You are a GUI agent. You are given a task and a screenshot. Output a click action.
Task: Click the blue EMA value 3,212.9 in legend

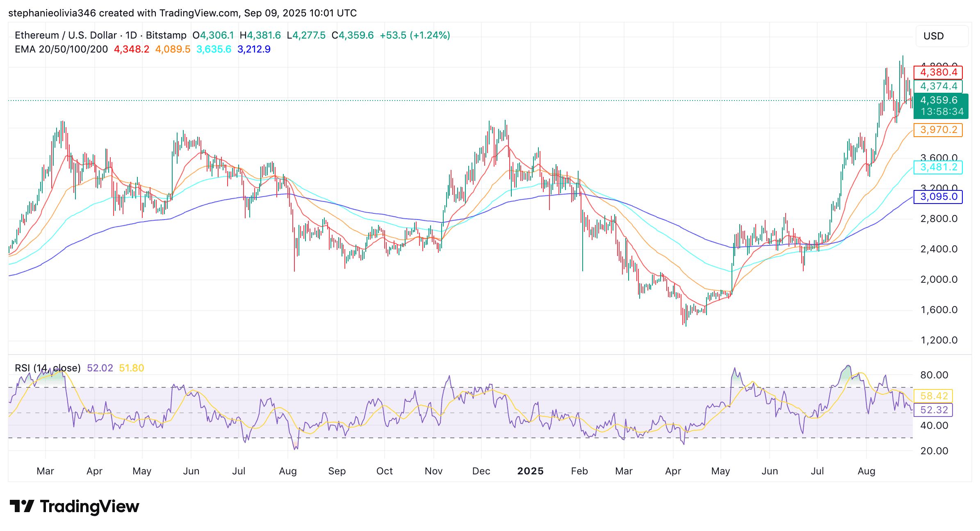click(253, 49)
